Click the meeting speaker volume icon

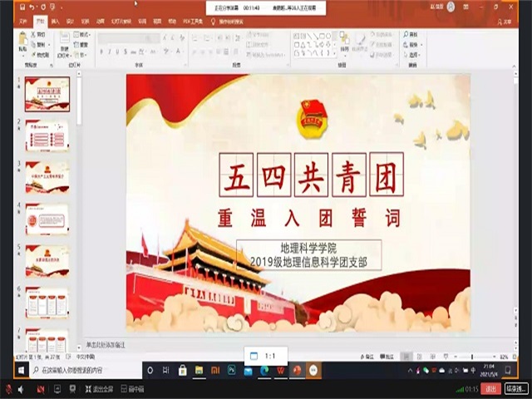tap(22, 389)
